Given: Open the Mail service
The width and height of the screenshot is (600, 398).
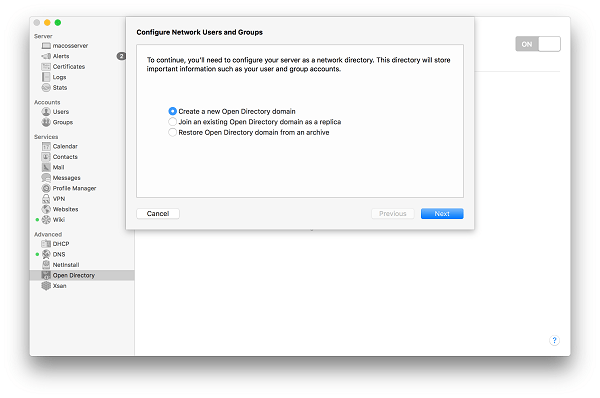Looking at the screenshot, I should tap(58, 167).
